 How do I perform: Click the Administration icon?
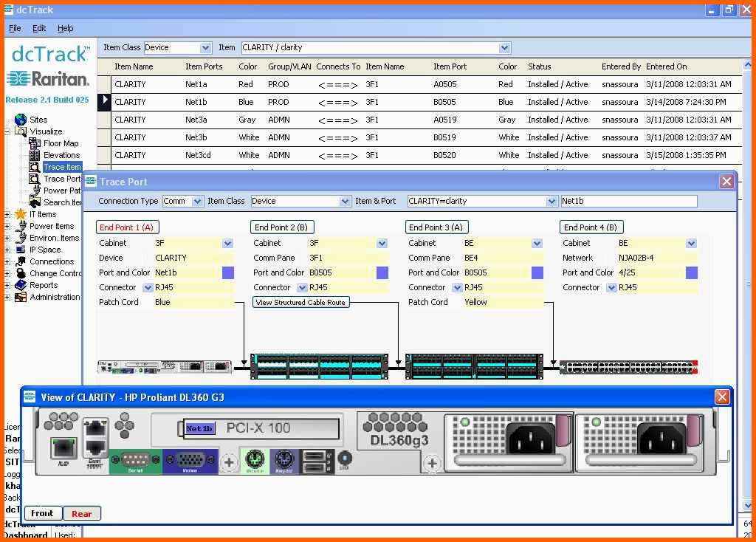point(20,297)
